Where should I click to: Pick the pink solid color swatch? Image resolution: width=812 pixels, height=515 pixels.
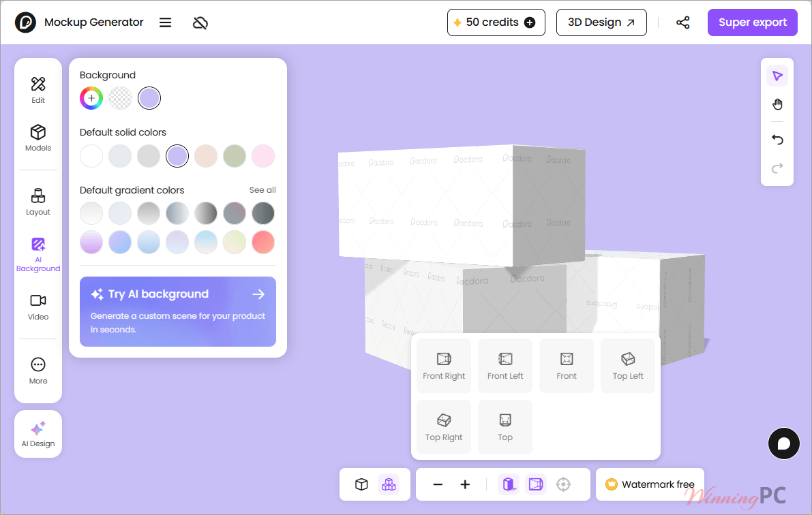click(x=263, y=156)
